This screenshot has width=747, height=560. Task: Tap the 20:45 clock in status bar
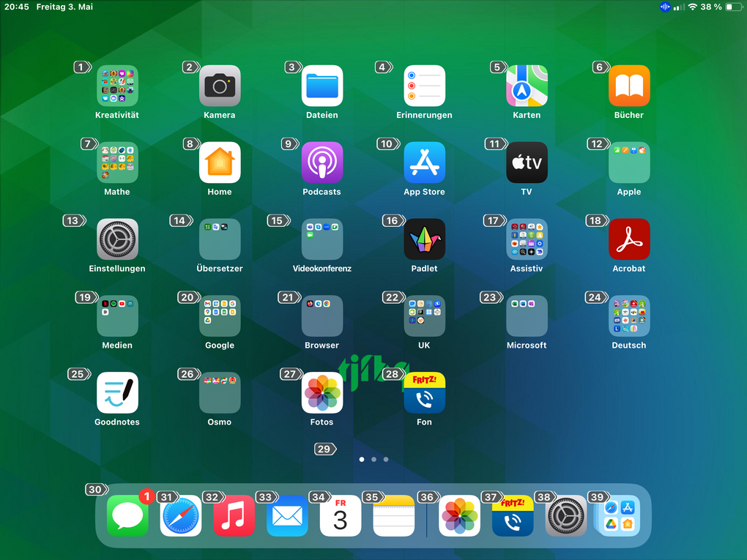pos(17,7)
